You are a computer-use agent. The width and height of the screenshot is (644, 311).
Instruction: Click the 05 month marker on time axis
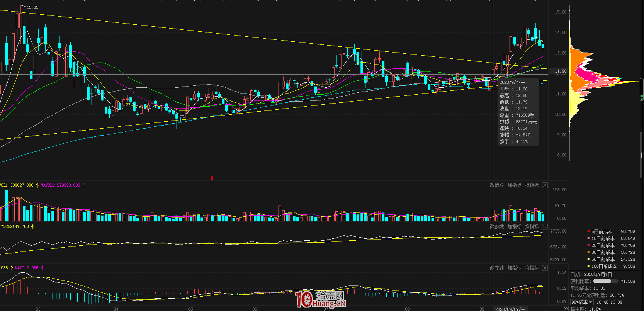tap(190, 309)
